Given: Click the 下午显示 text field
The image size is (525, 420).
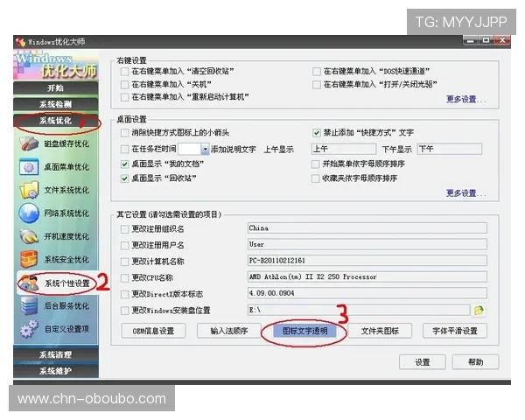Looking at the screenshot, I should click(x=450, y=149).
